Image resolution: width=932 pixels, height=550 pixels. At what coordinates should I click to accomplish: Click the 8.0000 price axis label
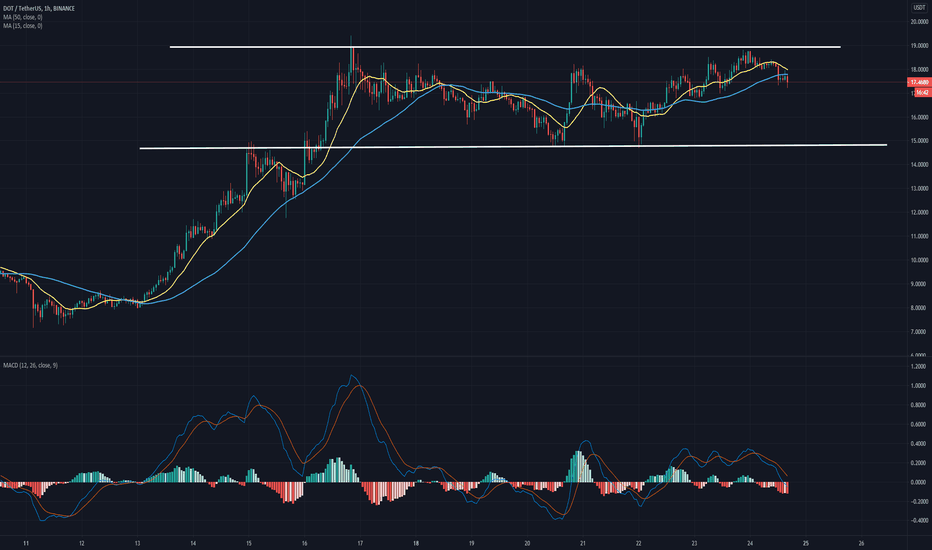pyautogui.click(x=920, y=307)
